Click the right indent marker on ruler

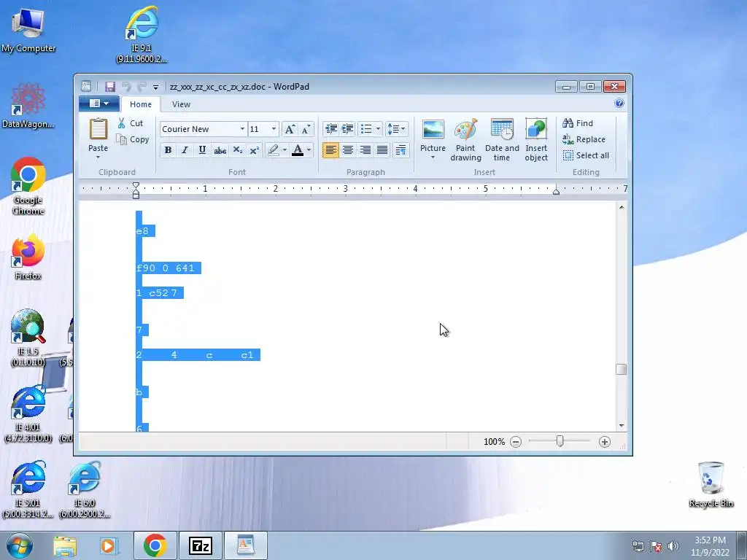(x=556, y=191)
